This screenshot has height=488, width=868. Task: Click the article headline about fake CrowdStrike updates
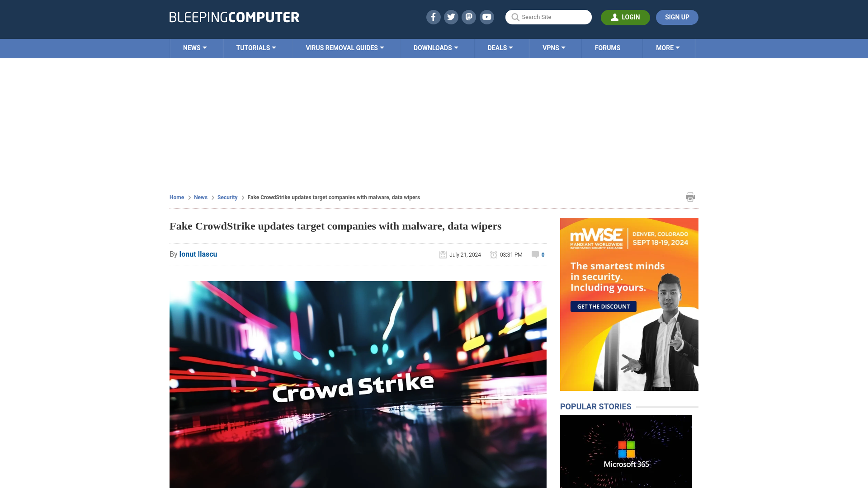335,226
